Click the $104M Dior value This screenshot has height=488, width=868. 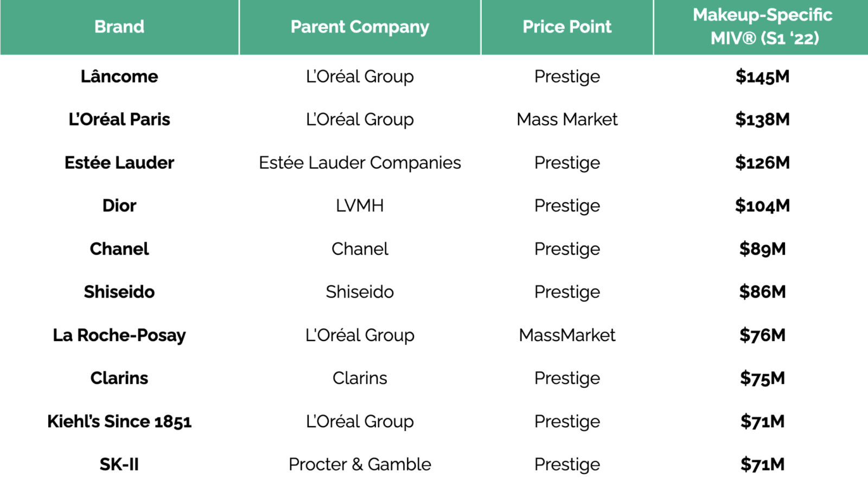coord(762,206)
